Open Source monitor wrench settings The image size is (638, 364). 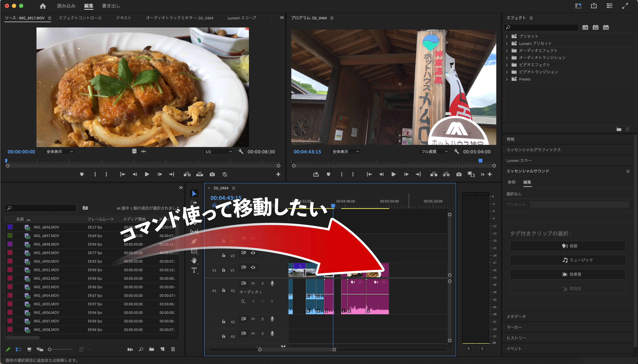(241, 152)
